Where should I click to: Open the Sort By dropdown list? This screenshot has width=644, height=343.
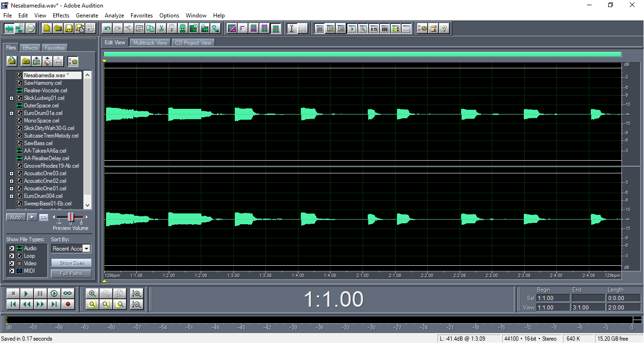pos(86,248)
